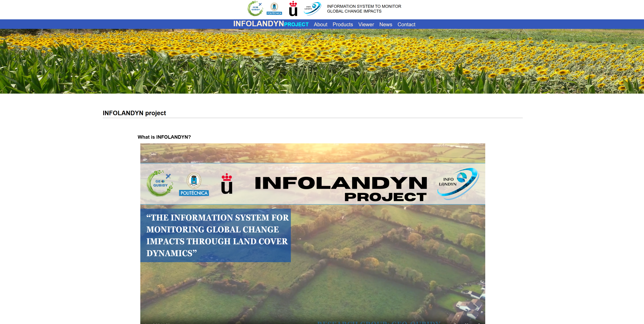Click the Politécnica university logo in the header
This screenshot has height=324, width=644.
(x=274, y=9)
